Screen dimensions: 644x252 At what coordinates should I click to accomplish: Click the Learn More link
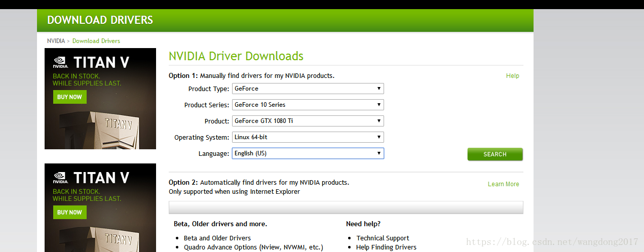[503, 184]
